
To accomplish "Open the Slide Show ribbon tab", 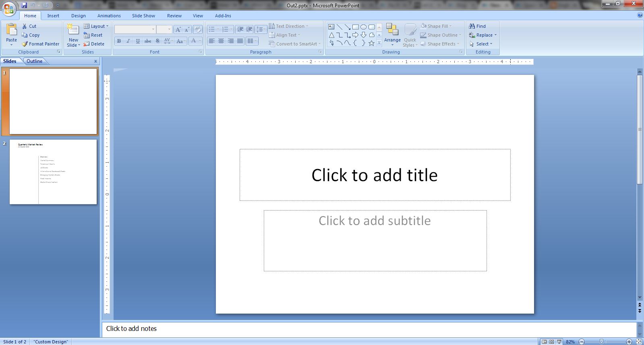I will tap(143, 16).
